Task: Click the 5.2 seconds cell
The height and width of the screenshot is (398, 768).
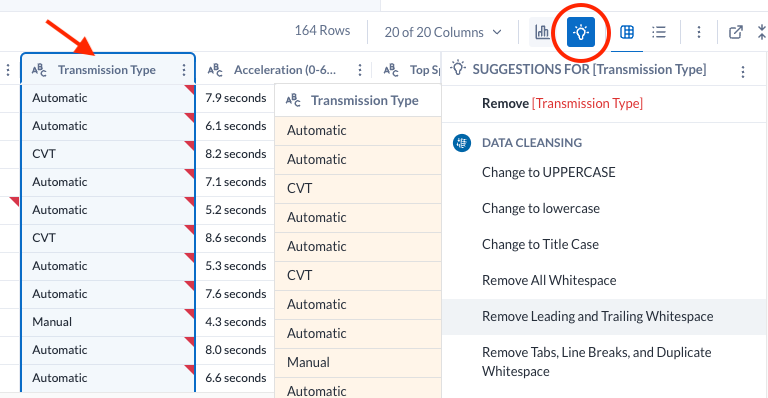Action: tap(236, 210)
